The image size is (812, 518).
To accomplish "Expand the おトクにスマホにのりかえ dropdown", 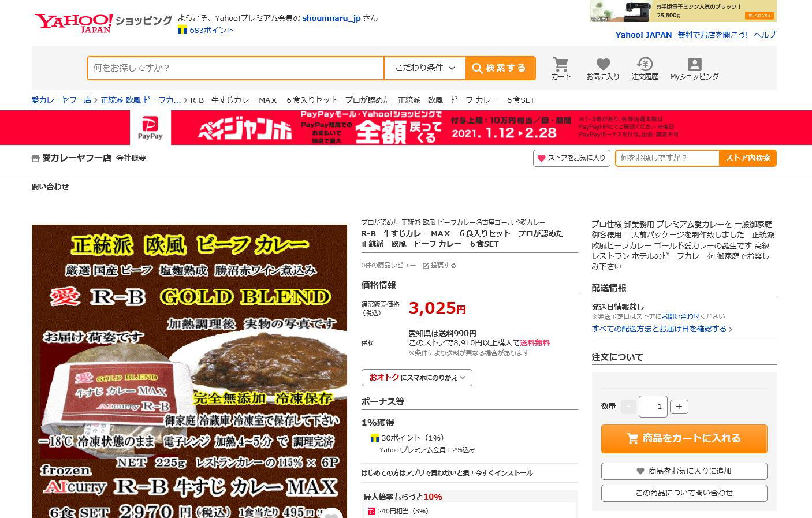I will (x=416, y=378).
